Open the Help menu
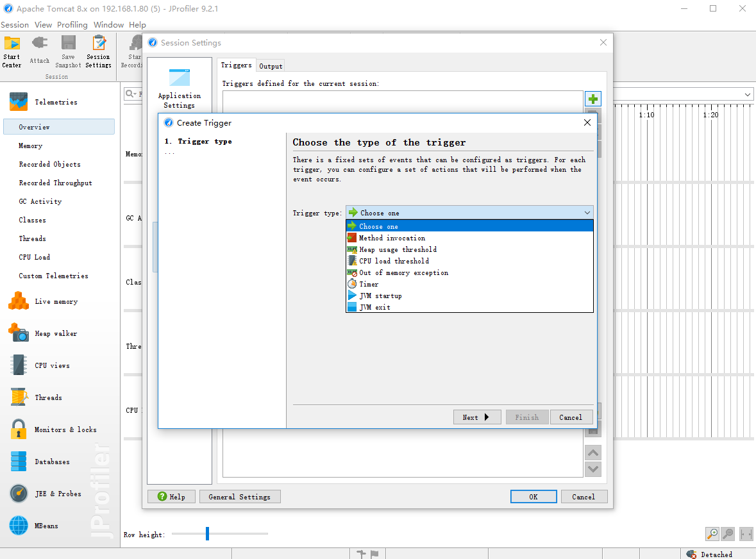The height and width of the screenshot is (559, 756). 137,24
